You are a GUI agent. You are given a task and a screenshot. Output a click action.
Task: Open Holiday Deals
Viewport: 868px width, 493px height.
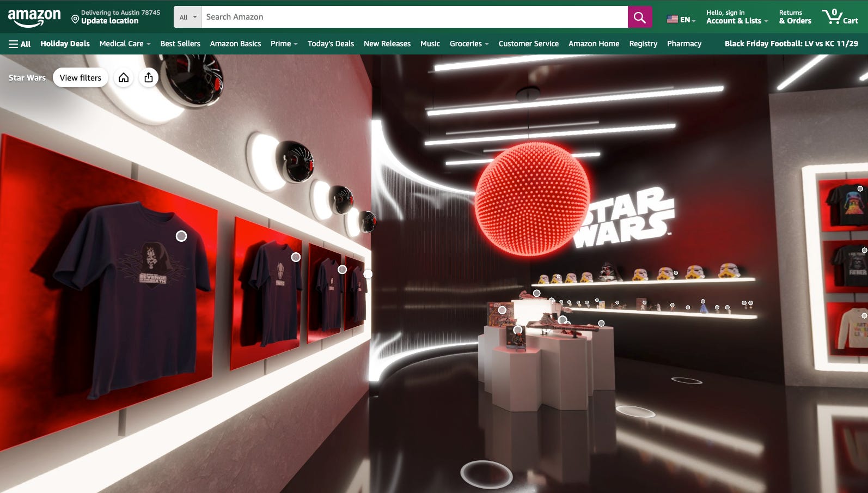[65, 44]
